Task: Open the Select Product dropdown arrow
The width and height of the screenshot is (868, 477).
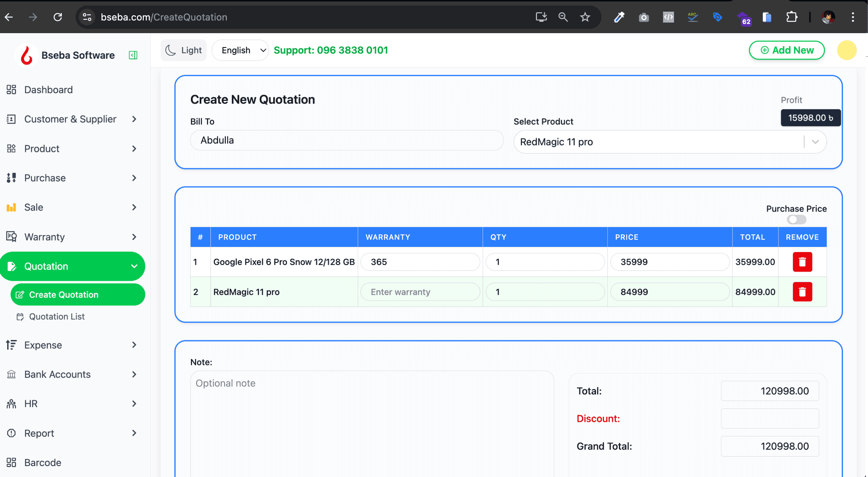Action: point(815,142)
